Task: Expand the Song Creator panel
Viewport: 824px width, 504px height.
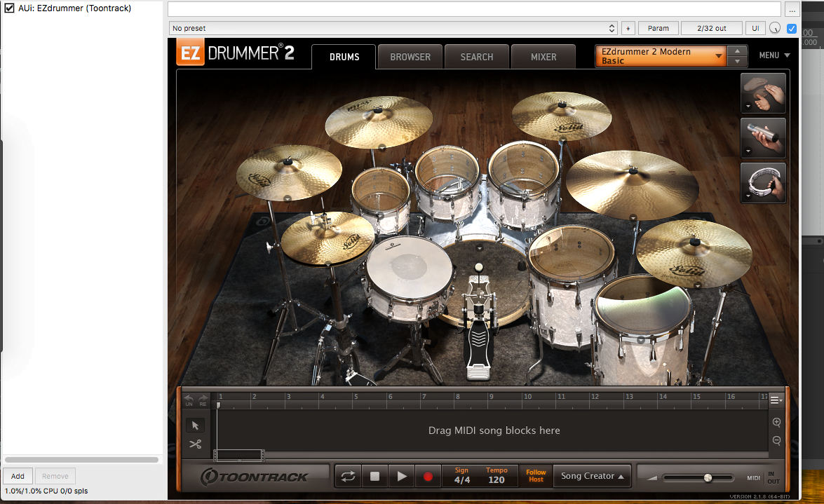Action: pyautogui.click(x=593, y=476)
